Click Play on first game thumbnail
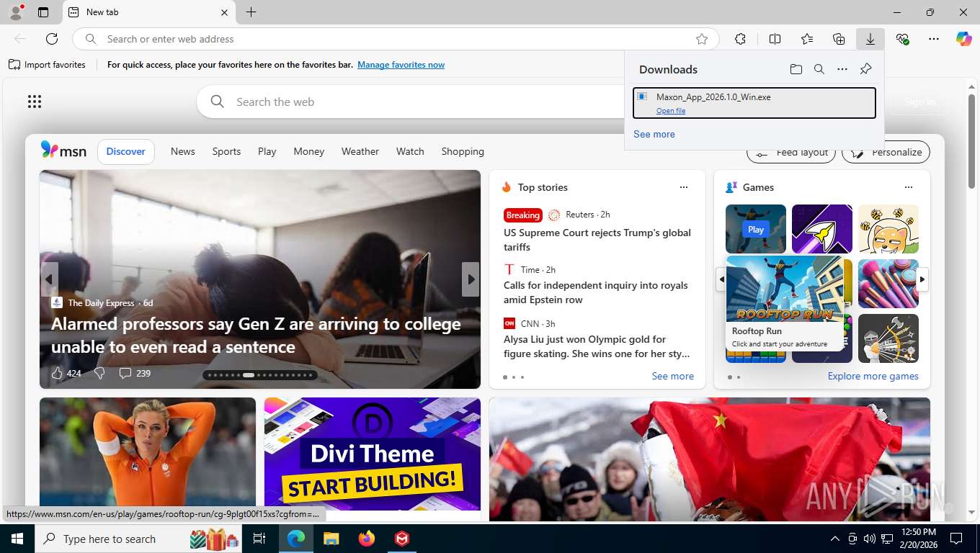 756,229
